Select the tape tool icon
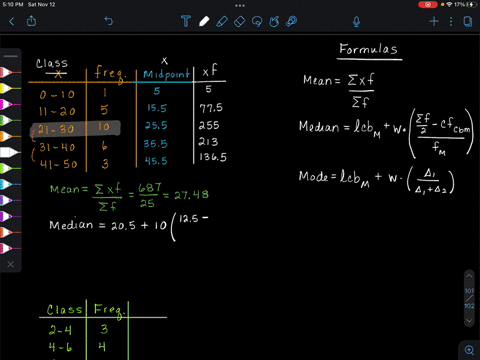The image size is (480, 360). coord(292,21)
